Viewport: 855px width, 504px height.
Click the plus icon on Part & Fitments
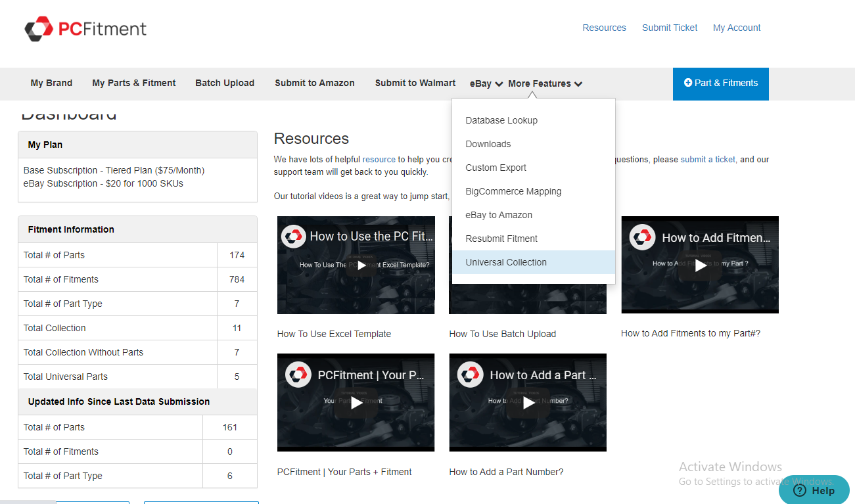coord(688,83)
